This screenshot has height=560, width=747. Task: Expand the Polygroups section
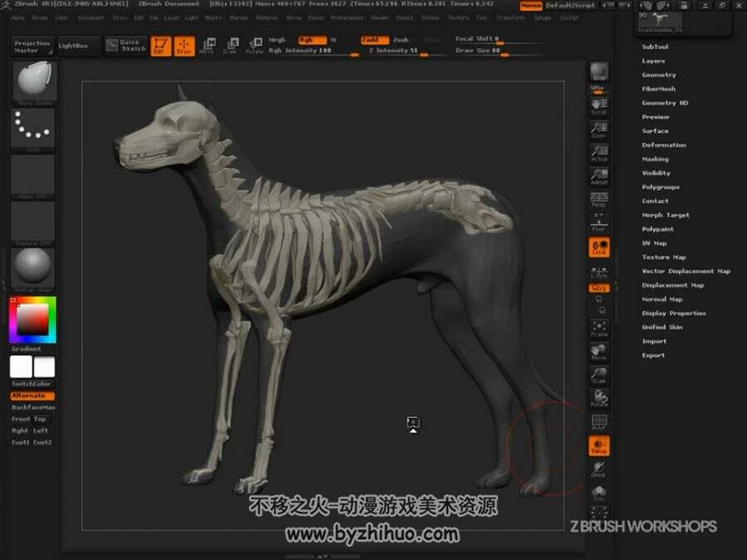661,187
